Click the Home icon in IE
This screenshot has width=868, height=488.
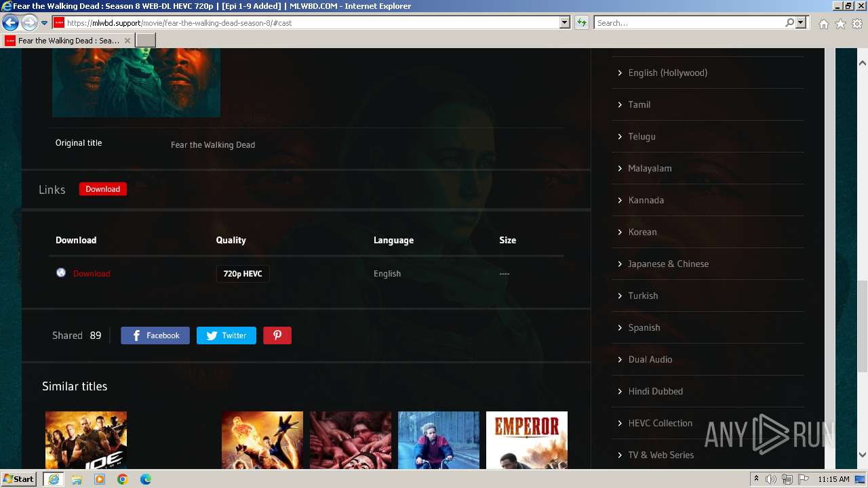[x=823, y=24]
